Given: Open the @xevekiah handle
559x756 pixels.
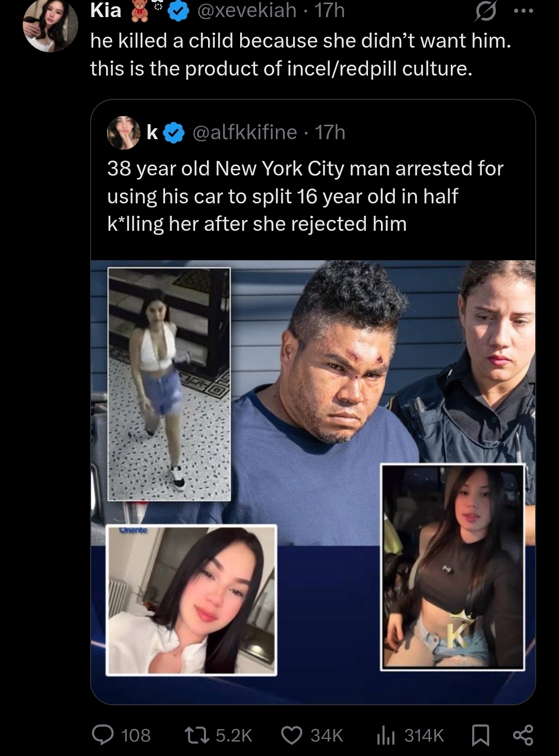Looking at the screenshot, I should (x=246, y=10).
